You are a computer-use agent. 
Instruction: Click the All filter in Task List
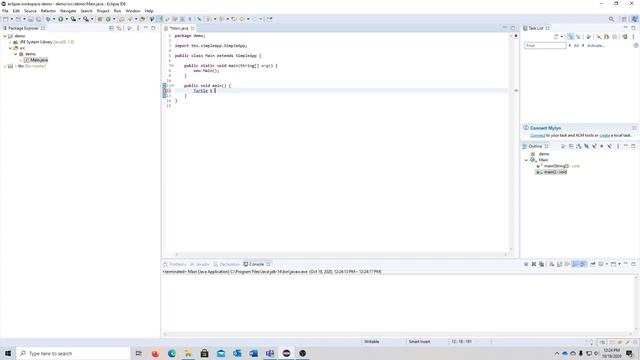pos(576,46)
